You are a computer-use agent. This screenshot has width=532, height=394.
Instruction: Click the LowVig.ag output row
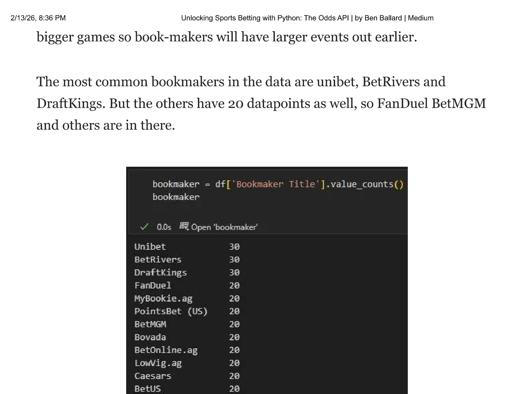click(x=158, y=363)
